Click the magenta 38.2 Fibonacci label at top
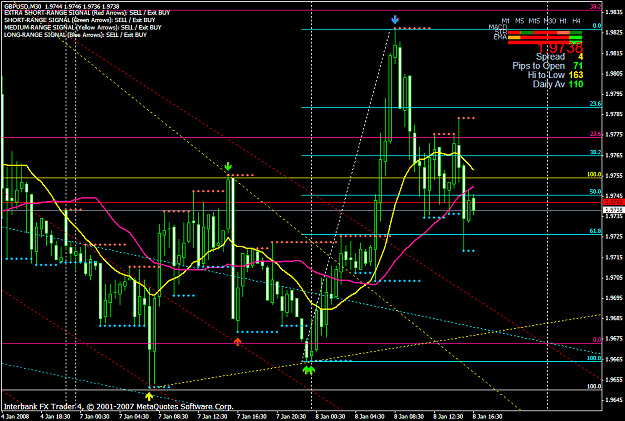The height and width of the screenshot is (421, 625). [x=596, y=6]
